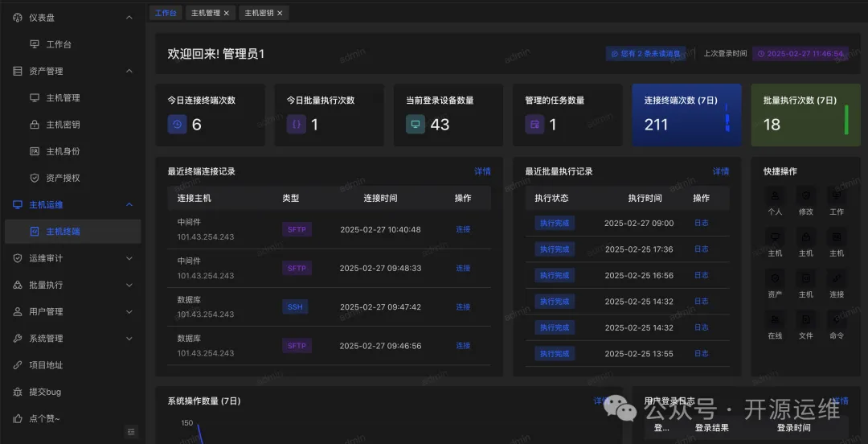Click the 文件 quick action icon
Viewport: 868px width, 444px height.
coord(805,319)
